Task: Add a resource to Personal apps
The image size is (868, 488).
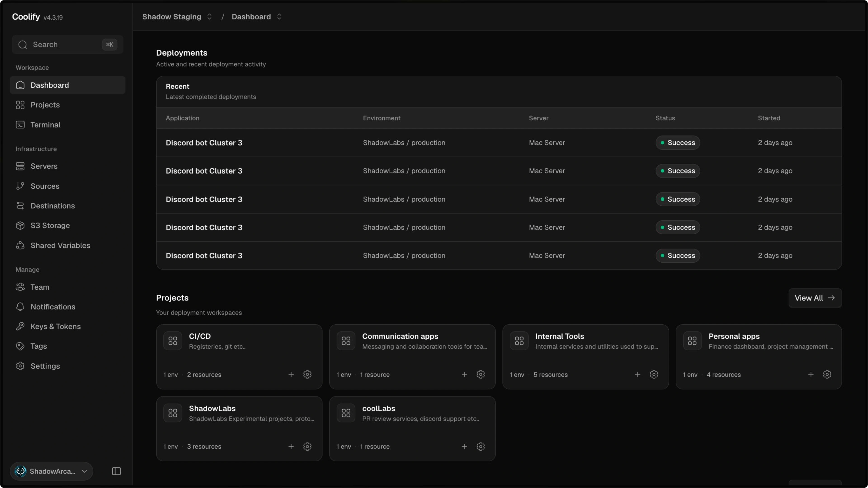Action: tap(811, 375)
